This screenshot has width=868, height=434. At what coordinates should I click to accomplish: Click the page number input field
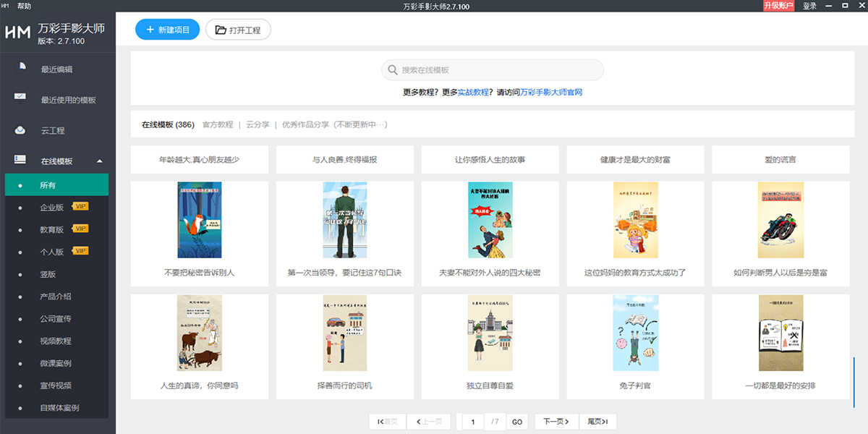coord(473,422)
